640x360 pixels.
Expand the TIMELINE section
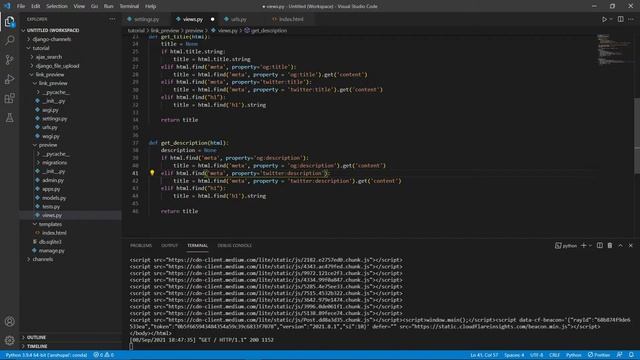click(37, 346)
